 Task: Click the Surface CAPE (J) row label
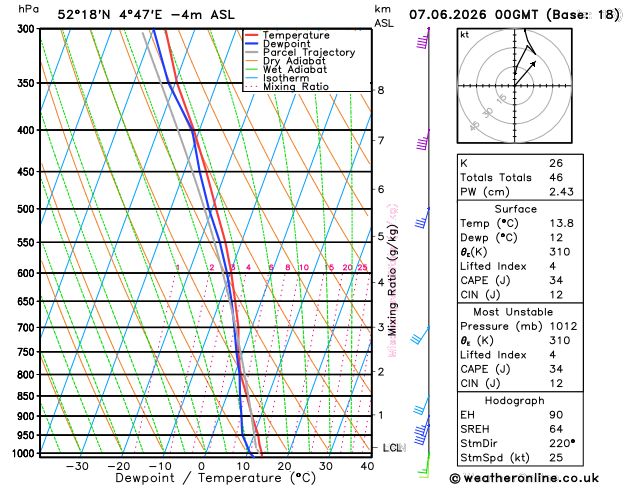[485, 280]
